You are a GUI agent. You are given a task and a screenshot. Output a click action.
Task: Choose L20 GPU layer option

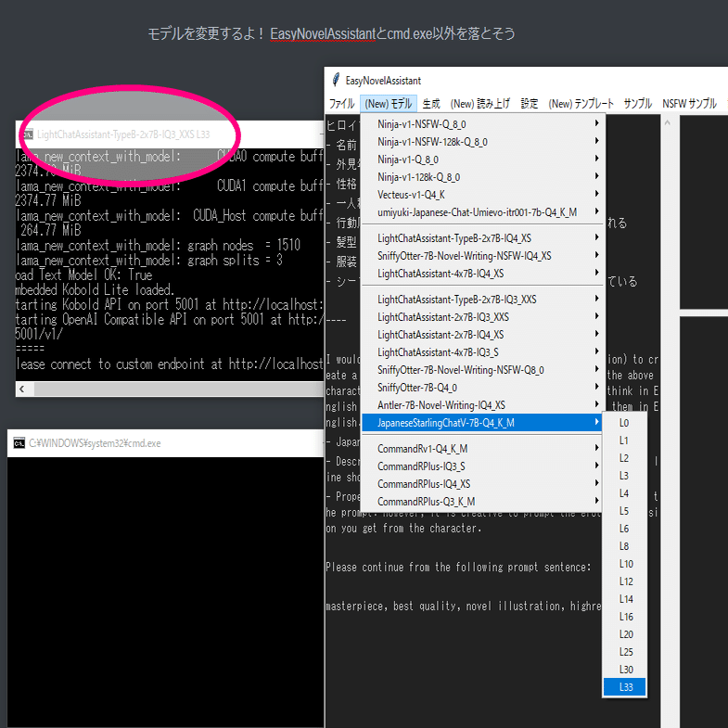(x=624, y=634)
